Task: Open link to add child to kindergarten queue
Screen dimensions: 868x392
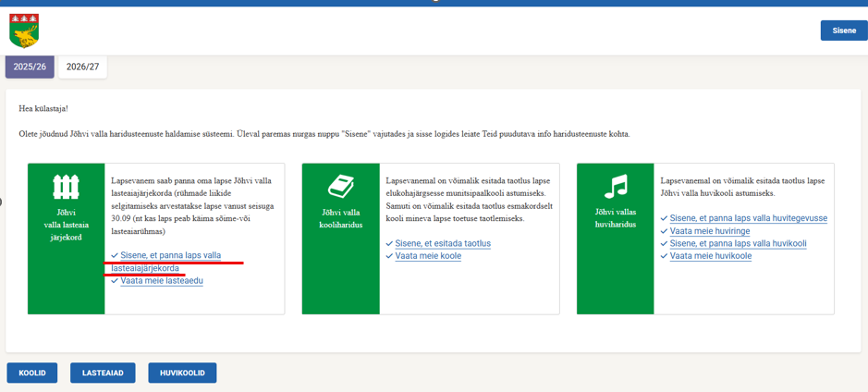Action: (170, 255)
